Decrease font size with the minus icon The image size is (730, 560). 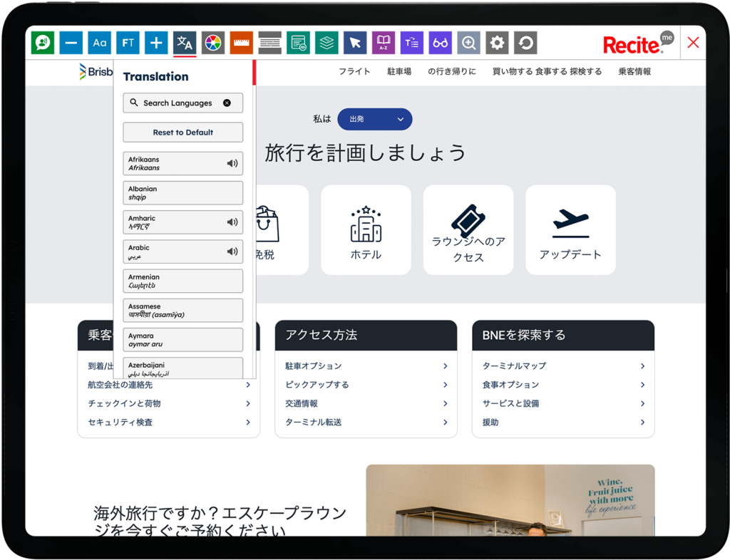point(71,43)
